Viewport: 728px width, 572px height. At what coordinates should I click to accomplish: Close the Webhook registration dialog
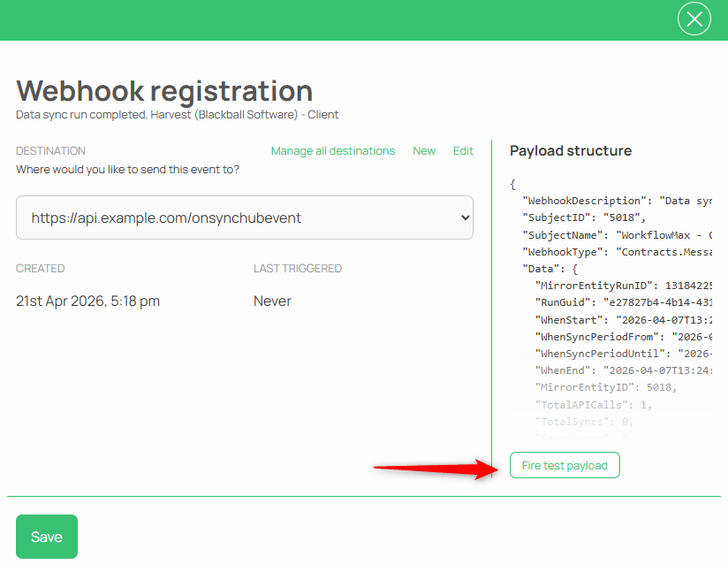(694, 19)
